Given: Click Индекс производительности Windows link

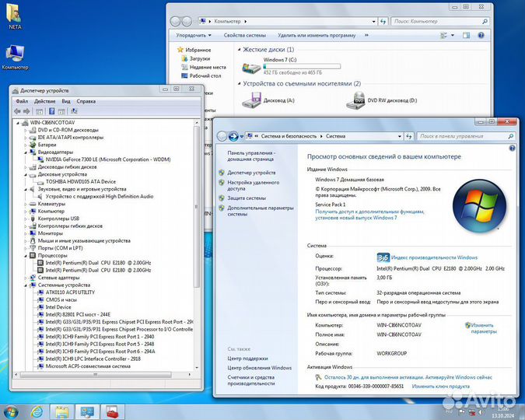Looking at the screenshot, I should click(x=434, y=257).
